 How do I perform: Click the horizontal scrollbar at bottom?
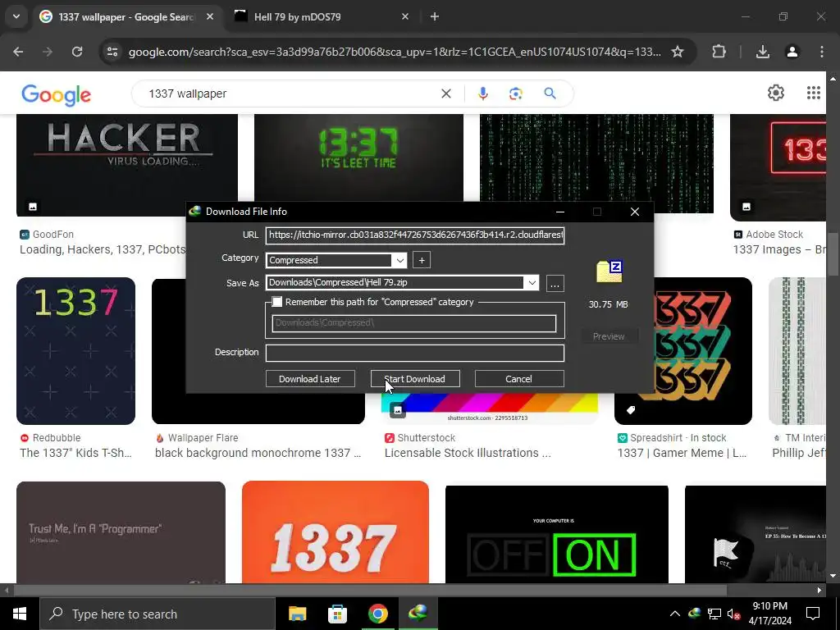(370, 590)
